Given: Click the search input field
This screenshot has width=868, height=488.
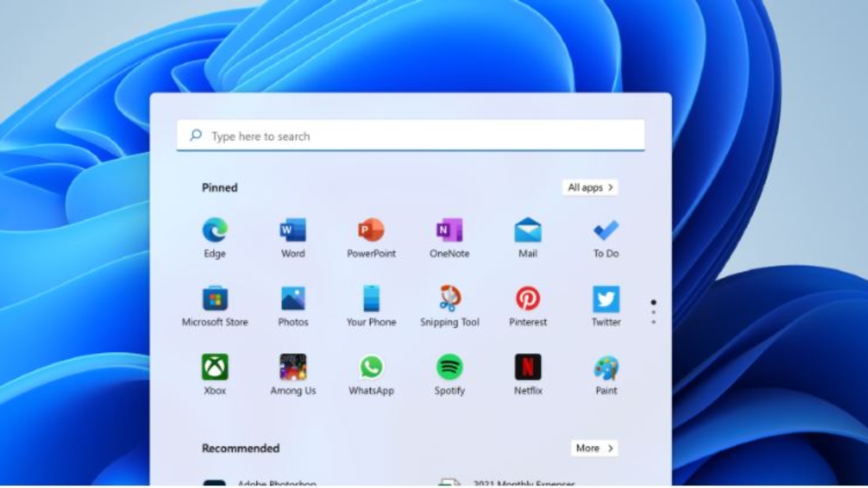Looking at the screenshot, I should (x=411, y=136).
